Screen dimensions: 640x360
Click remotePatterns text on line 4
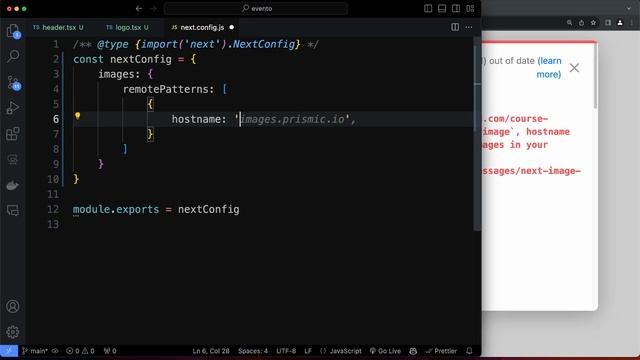pyautogui.click(x=165, y=89)
